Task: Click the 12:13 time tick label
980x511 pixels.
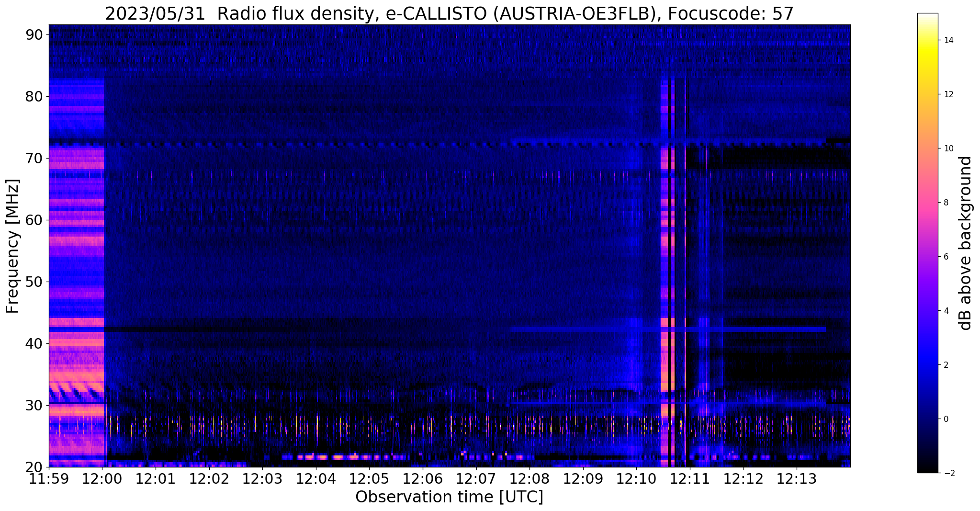Action: (x=797, y=479)
